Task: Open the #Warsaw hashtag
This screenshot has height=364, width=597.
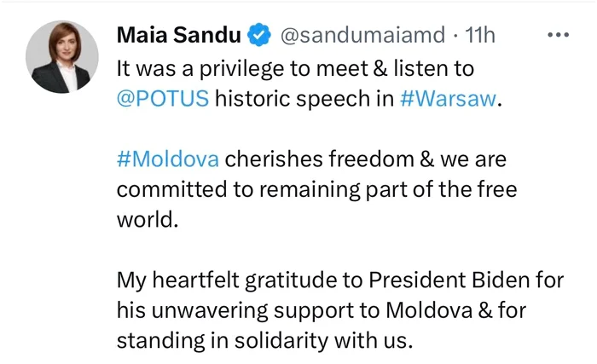Action: tap(449, 98)
